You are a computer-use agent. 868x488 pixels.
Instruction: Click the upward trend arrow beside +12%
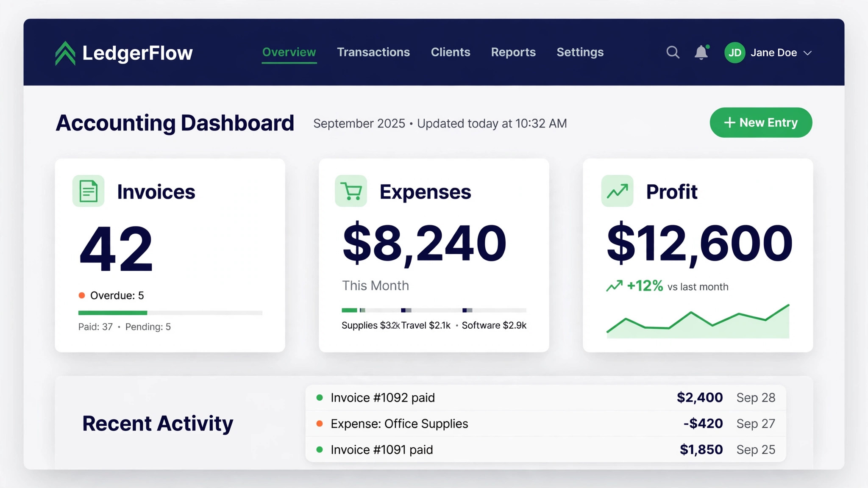pos(614,286)
